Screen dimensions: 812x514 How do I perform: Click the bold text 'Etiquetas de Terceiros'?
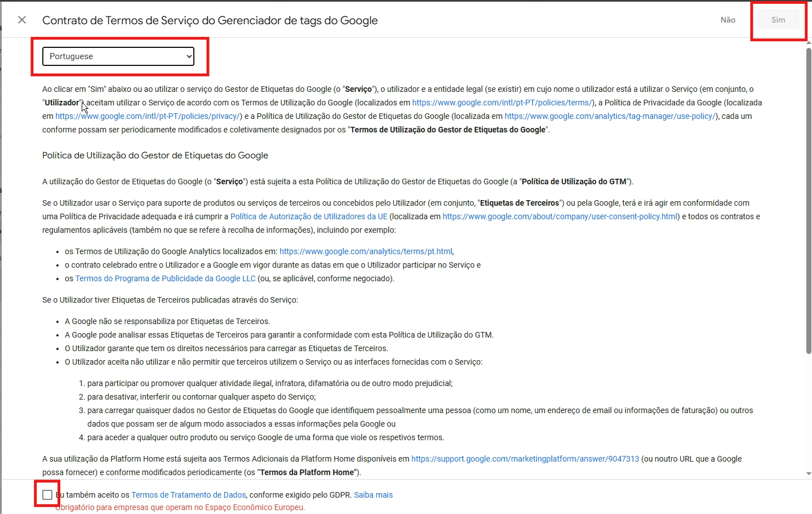pos(520,203)
